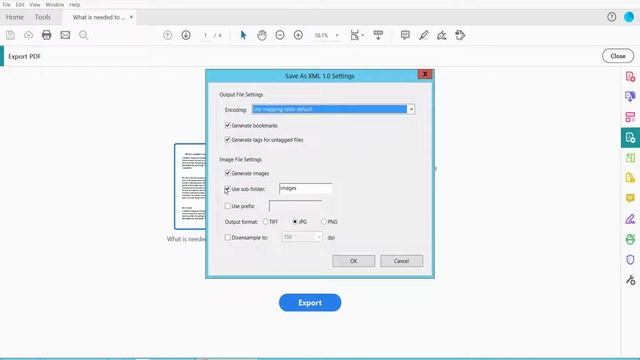Select the 'What is needed to...' document tab
Image resolution: width=640 pixels, height=360 pixels.
[x=98, y=17]
